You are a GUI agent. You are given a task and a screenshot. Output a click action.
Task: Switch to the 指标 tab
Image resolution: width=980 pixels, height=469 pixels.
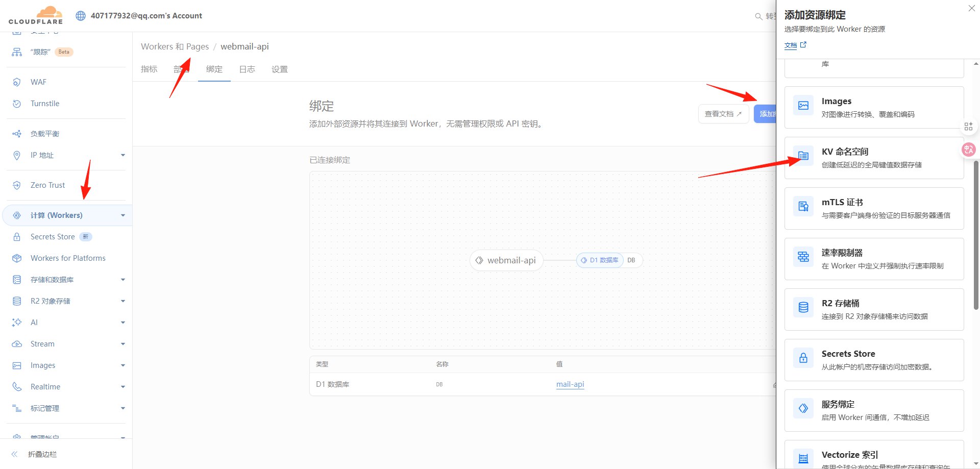pyautogui.click(x=149, y=69)
